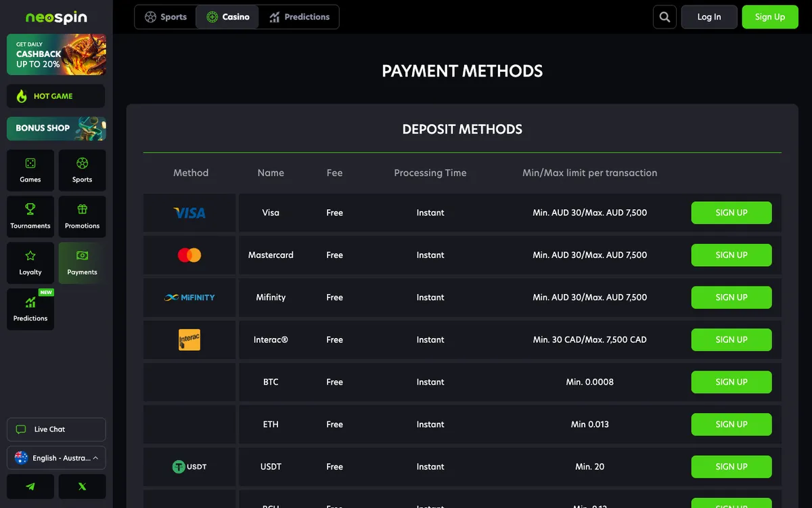The height and width of the screenshot is (508, 812).
Task: Click 'Min. 30 CAD/Max. 7,500 CAD' text
Action: [x=590, y=340]
